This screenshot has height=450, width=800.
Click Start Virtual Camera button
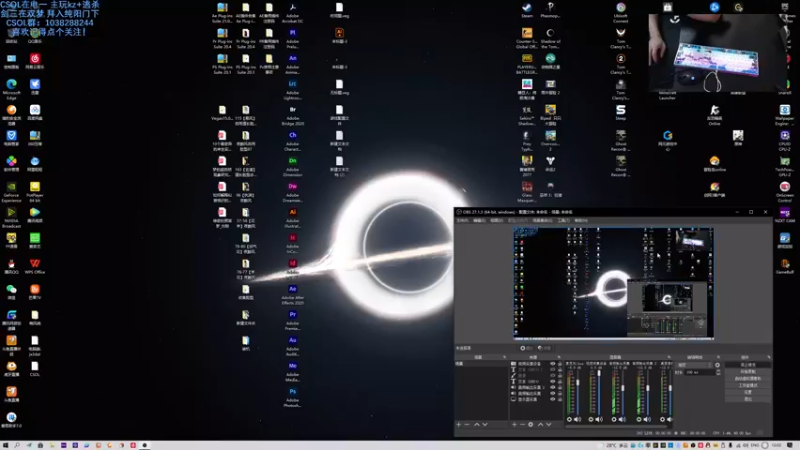coord(748,379)
